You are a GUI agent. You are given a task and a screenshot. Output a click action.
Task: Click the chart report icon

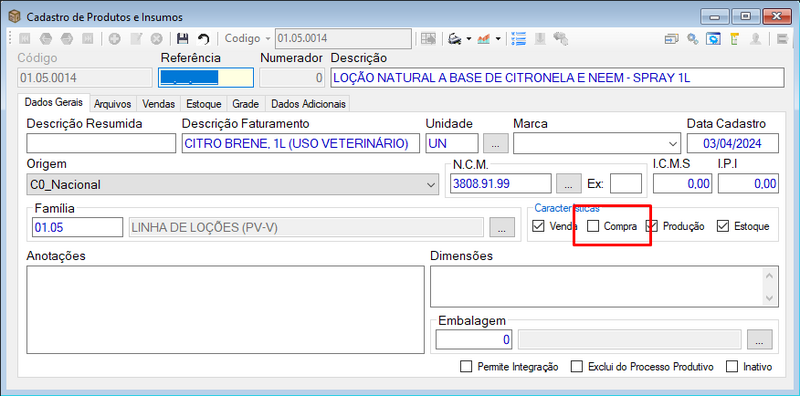coord(484,39)
